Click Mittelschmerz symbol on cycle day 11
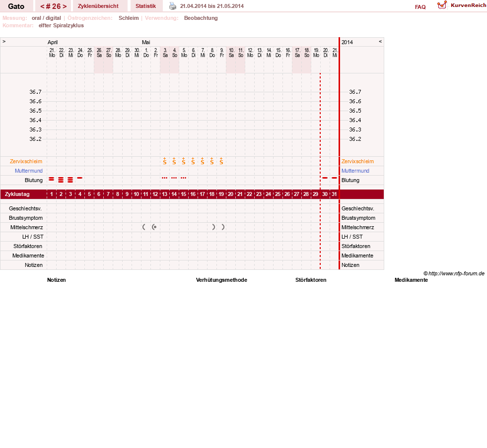487x448 pixels. click(x=144, y=227)
